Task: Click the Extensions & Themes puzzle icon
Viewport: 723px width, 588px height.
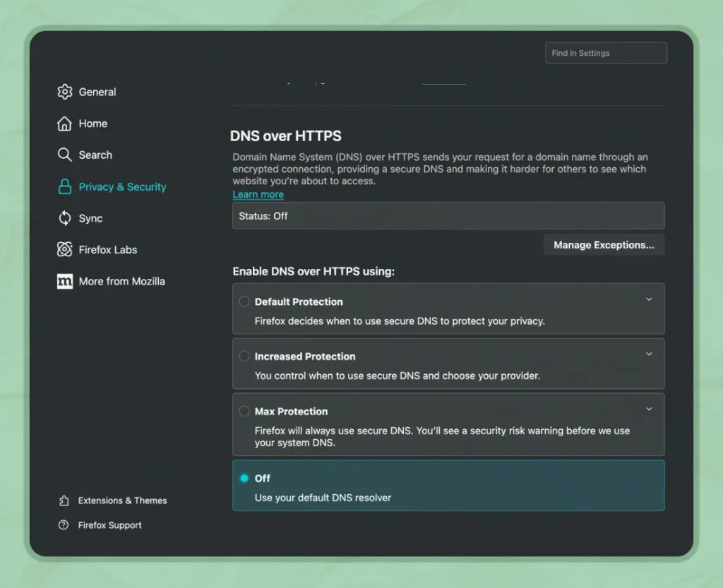Action: coord(64,500)
